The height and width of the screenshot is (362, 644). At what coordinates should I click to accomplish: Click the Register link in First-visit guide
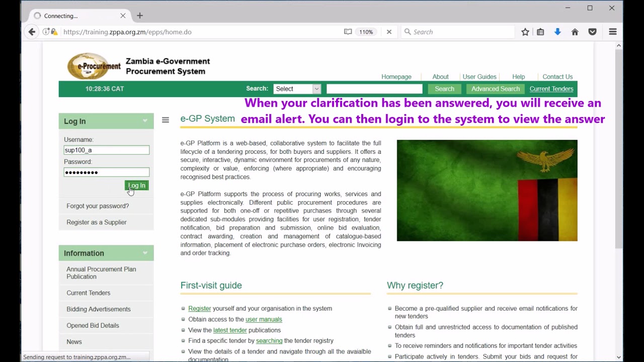tap(200, 309)
